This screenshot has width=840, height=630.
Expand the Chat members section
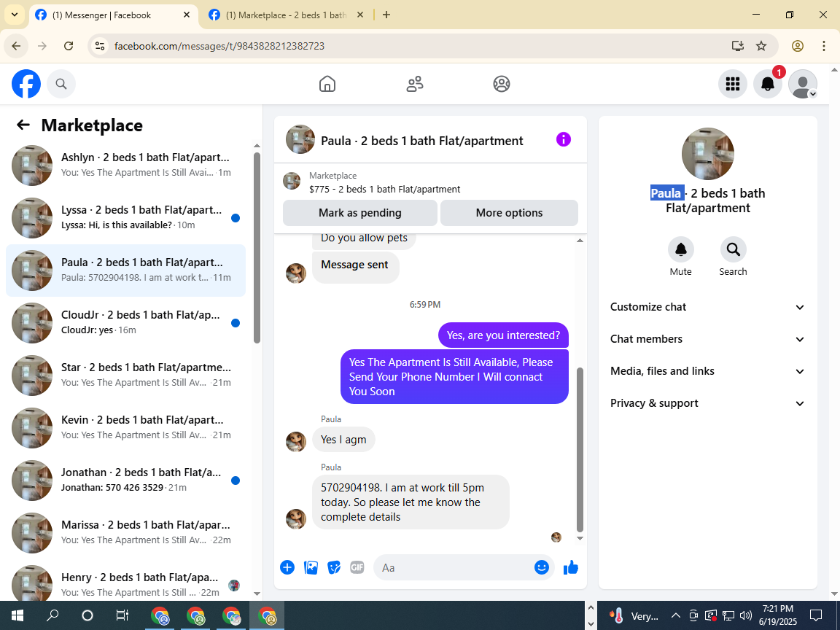tap(708, 339)
